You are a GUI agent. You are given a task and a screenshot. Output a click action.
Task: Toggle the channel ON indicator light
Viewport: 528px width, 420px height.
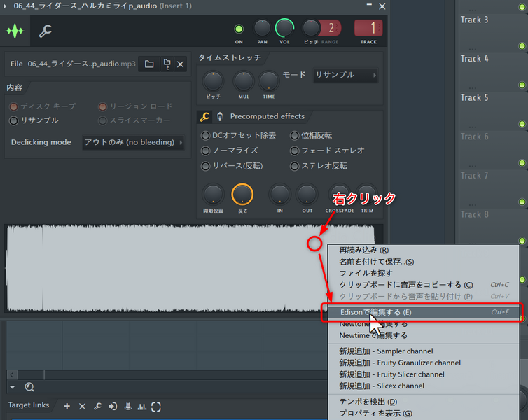[239, 29]
